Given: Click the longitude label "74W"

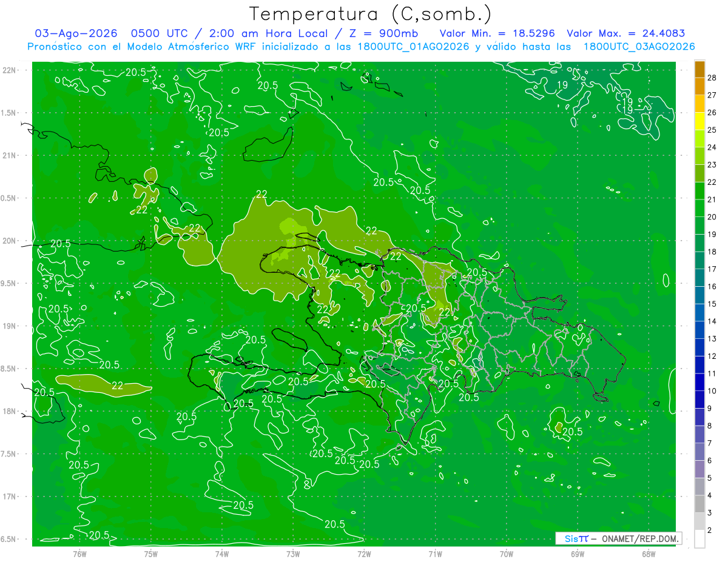Looking at the screenshot, I should (x=222, y=554).
